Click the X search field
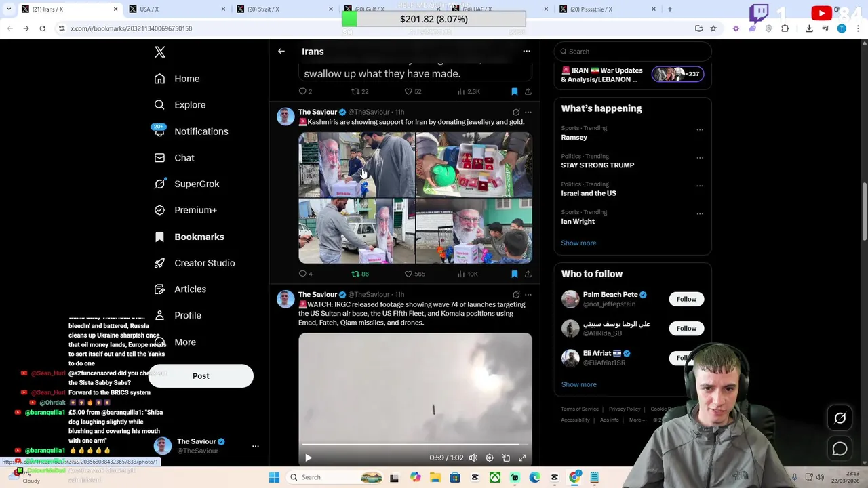The width and height of the screenshot is (868, 488). pyautogui.click(x=633, y=52)
